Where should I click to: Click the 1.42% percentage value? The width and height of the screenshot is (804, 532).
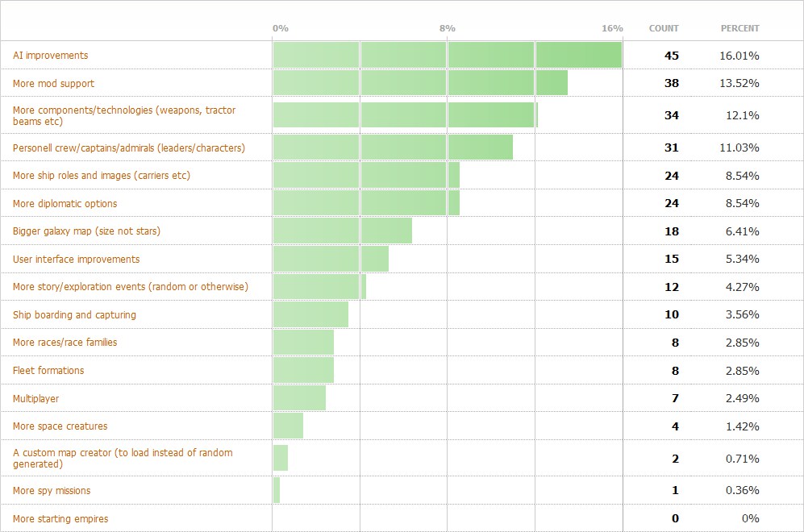(743, 426)
